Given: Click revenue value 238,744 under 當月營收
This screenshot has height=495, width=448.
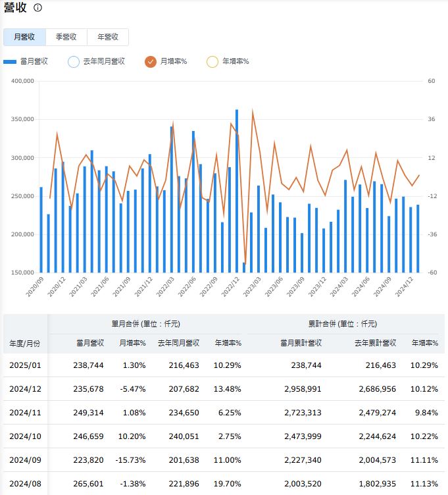Looking at the screenshot, I should [88, 365].
